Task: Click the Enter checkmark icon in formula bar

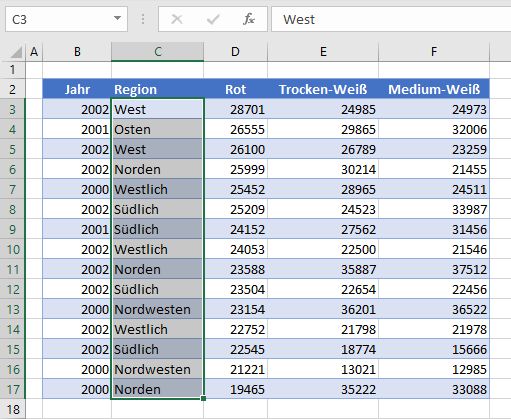Action: click(213, 19)
